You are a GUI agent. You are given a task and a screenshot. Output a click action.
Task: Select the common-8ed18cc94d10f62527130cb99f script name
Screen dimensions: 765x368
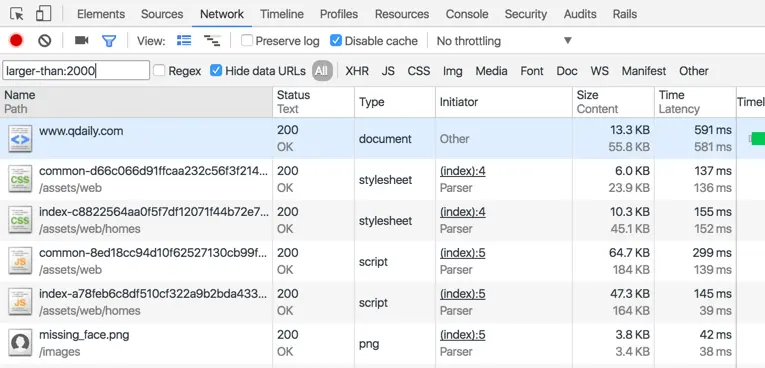[x=154, y=253]
